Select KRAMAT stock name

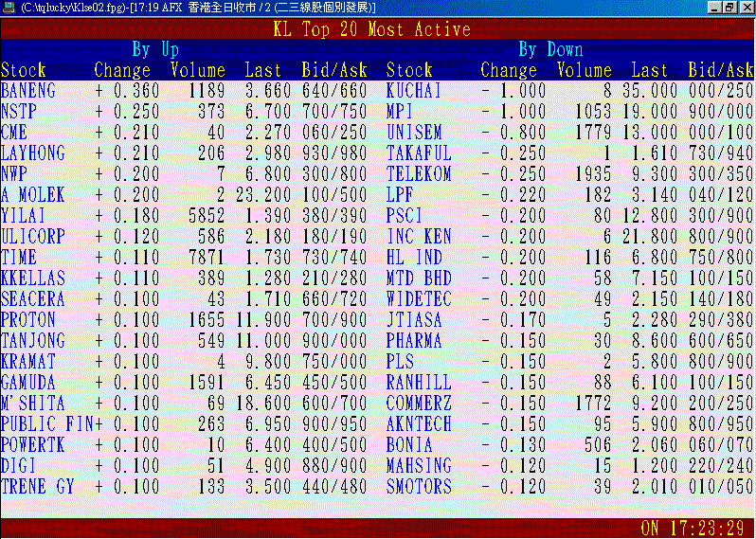[28, 361]
